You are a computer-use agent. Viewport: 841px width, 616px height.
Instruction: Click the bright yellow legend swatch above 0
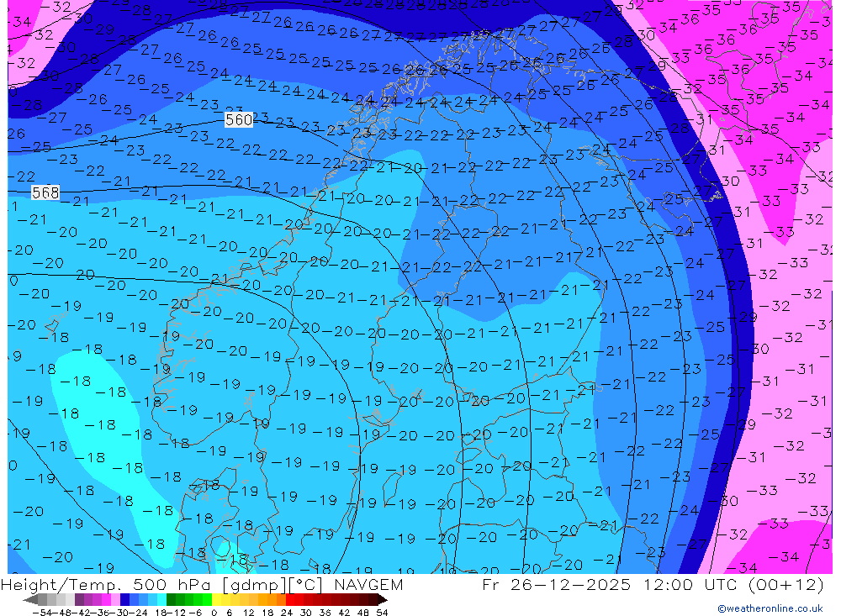(216, 600)
